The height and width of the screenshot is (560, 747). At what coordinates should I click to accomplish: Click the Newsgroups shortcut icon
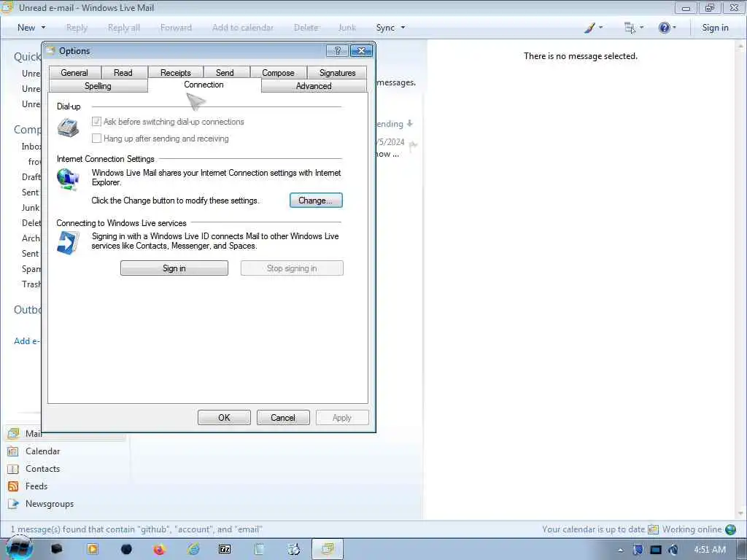tap(13, 504)
